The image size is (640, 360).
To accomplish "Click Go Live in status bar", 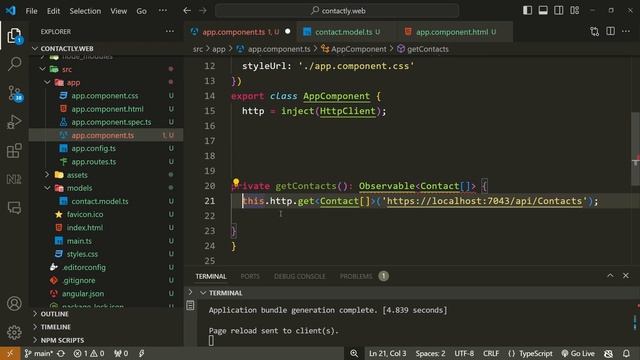I will point(578,353).
